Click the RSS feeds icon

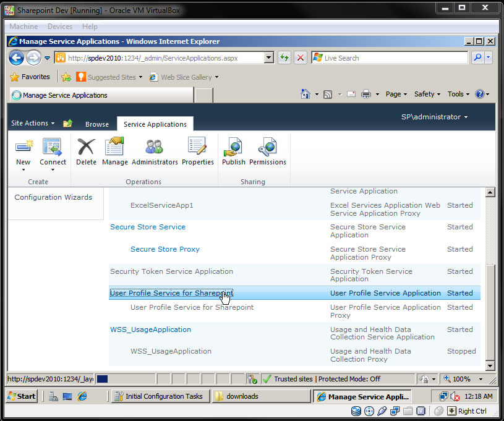328,95
